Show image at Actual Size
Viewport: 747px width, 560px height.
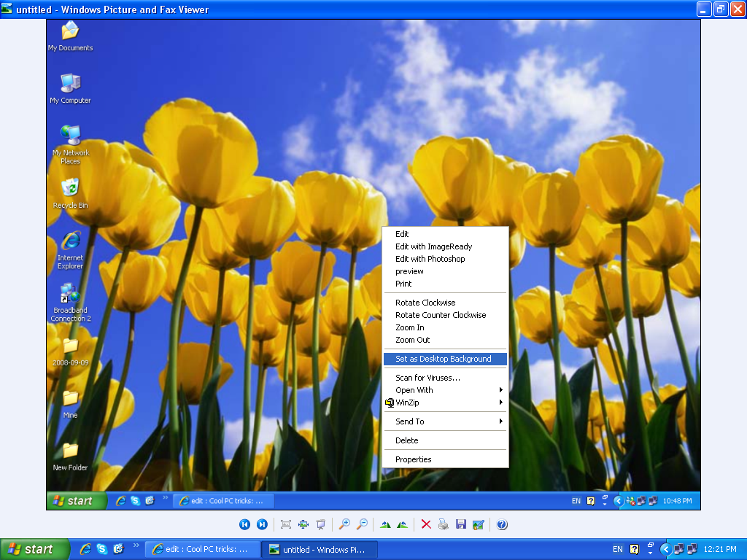click(303, 524)
